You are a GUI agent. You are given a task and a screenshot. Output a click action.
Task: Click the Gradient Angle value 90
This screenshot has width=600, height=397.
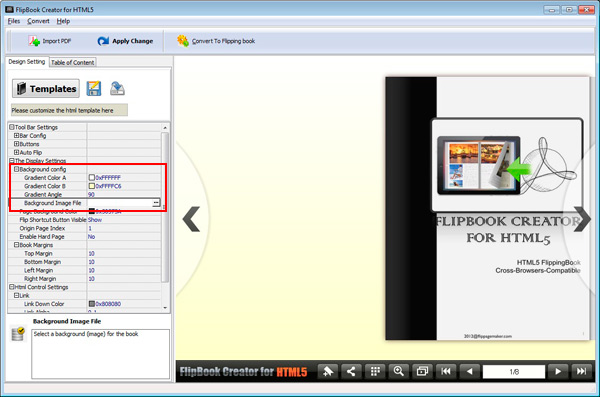pos(91,194)
